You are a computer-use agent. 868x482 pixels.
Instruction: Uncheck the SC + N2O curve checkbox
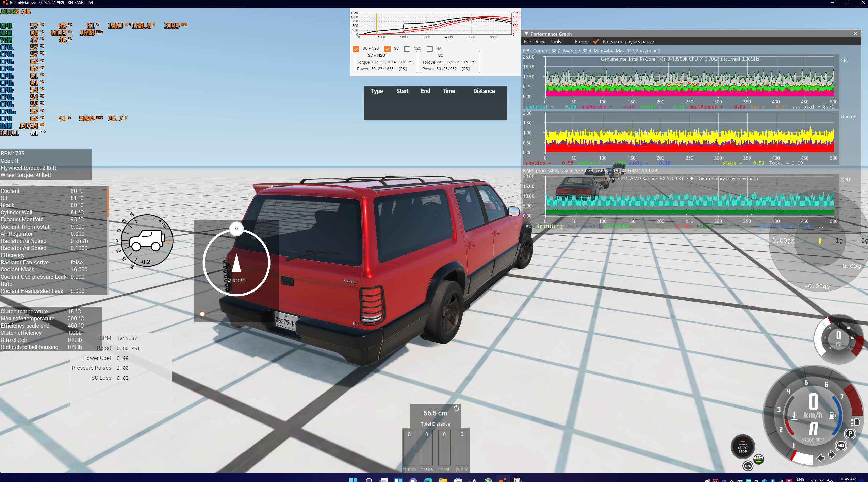pos(356,49)
